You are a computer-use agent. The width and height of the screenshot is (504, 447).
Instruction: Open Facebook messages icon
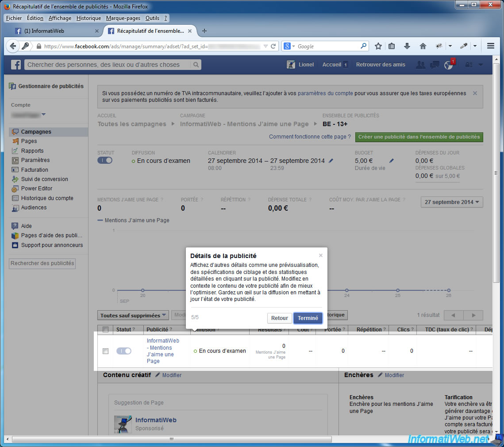pos(435,65)
